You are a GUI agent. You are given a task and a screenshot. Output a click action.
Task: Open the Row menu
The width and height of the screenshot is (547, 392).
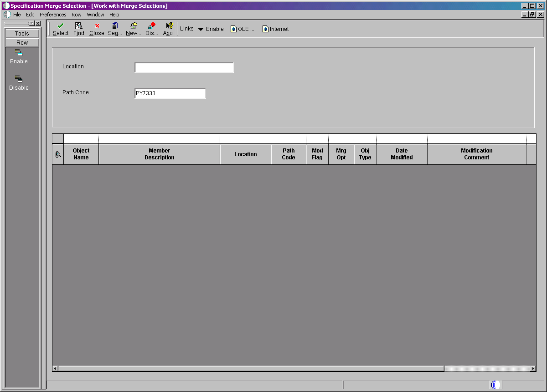coord(77,15)
